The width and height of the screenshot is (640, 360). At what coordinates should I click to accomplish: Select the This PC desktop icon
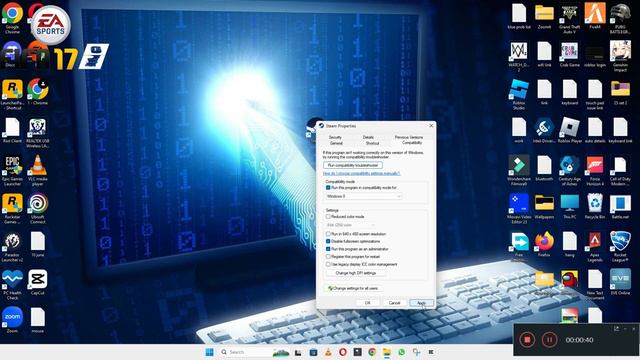point(569,206)
